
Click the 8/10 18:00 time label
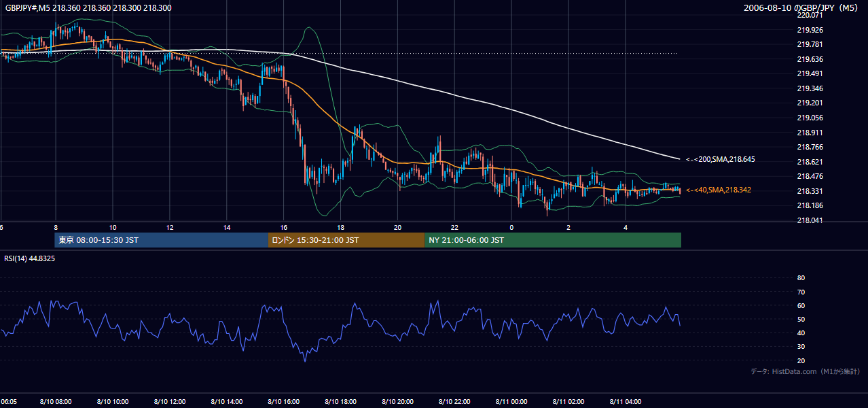[x=342, y=401]
